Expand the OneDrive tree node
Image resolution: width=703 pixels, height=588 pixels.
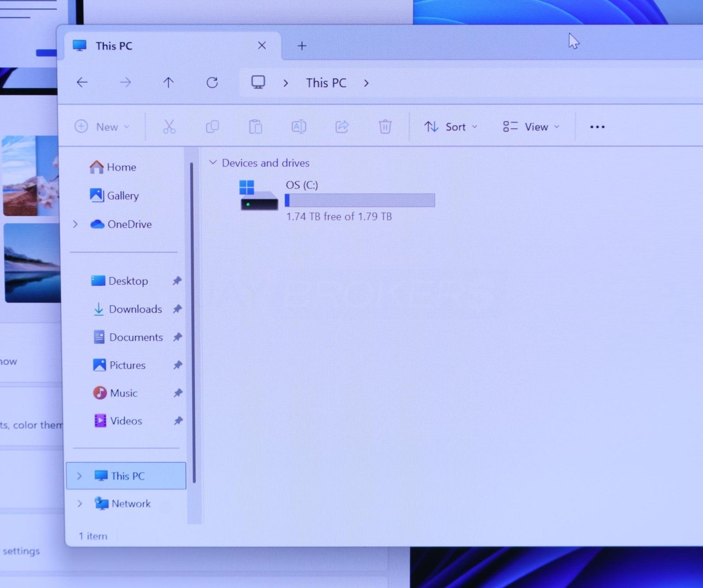click(76, 224)
